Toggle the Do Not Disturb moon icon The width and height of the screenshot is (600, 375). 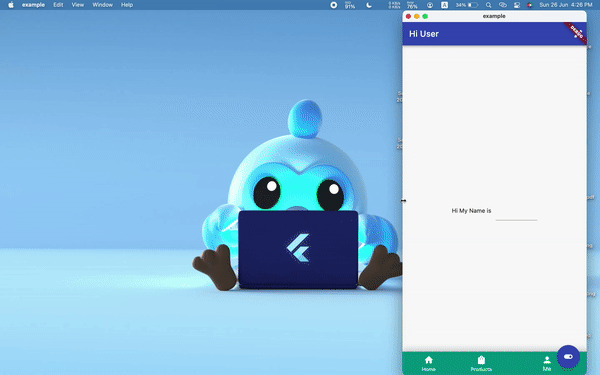click(369, 5)
